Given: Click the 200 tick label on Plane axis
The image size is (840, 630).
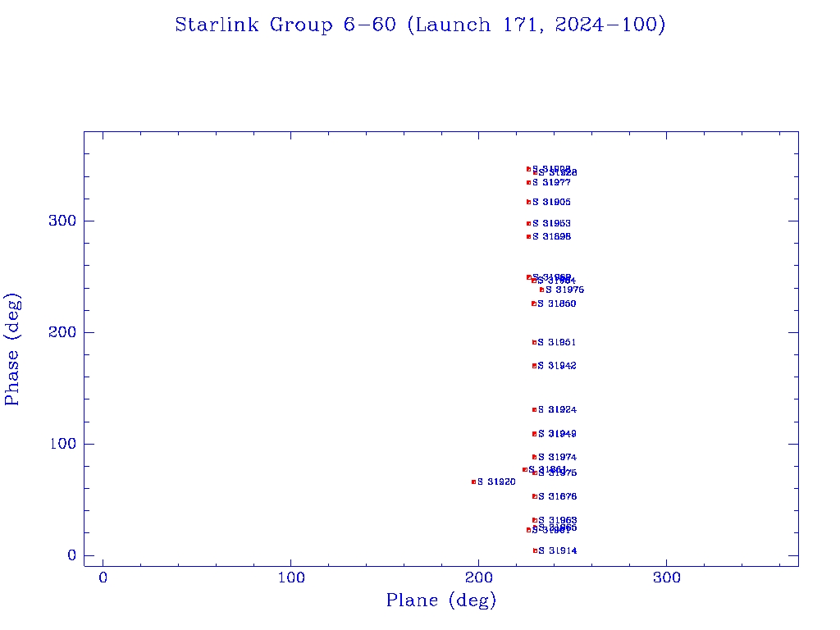Looking at the screenshot, I should [479, 577].
